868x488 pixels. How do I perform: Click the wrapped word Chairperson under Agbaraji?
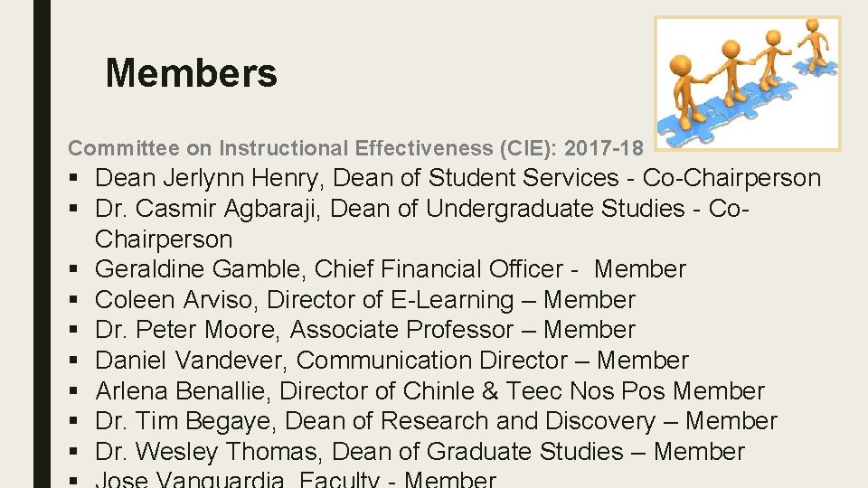point(163,239)
